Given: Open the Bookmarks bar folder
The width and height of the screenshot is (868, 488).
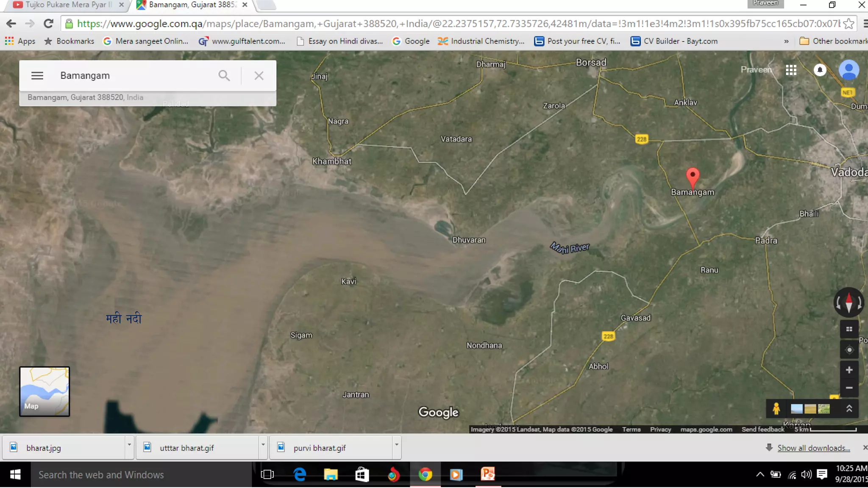Looking at the screenshot, I should (x=69, y=41).
